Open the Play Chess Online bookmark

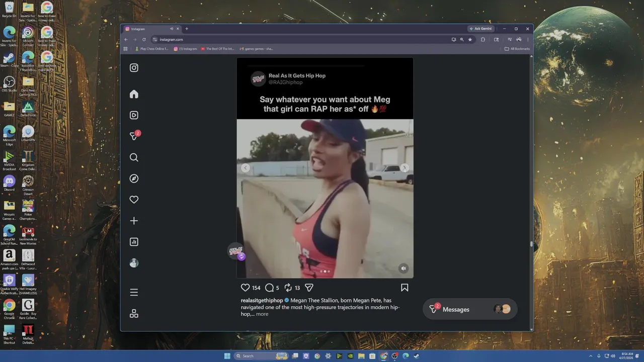coord(151,49)
